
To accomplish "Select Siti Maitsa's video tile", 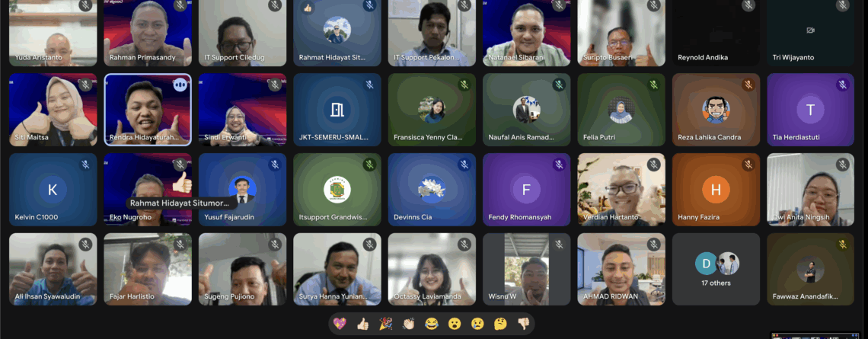I will pos(53,109).
